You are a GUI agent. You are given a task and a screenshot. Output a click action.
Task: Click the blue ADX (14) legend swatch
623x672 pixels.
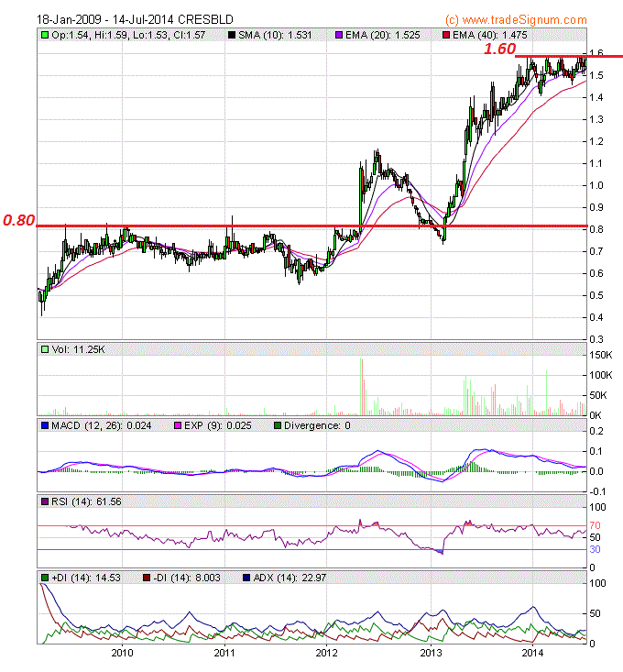click(246, 578)
